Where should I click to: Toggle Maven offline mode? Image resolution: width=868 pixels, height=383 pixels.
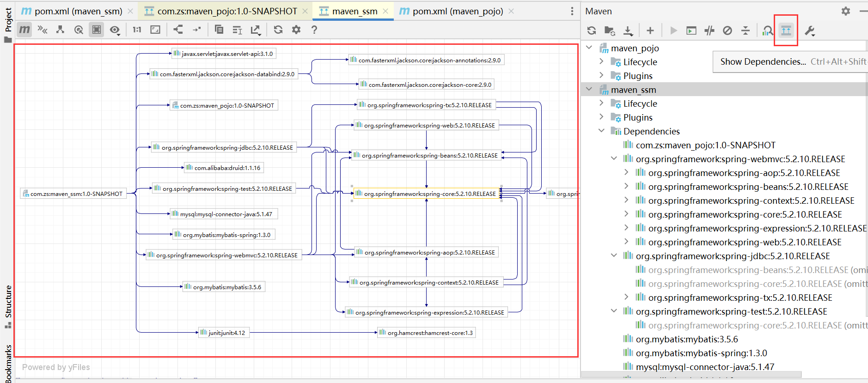click(709, 30)
